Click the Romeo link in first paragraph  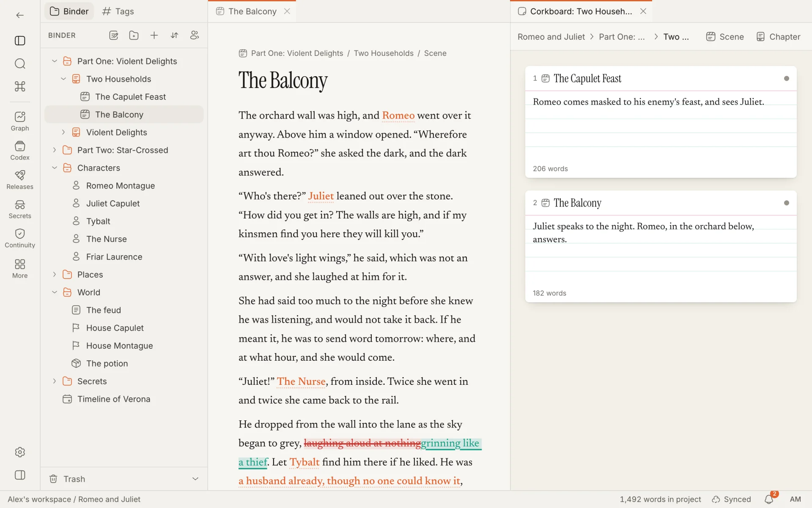(x=398, y=116)
